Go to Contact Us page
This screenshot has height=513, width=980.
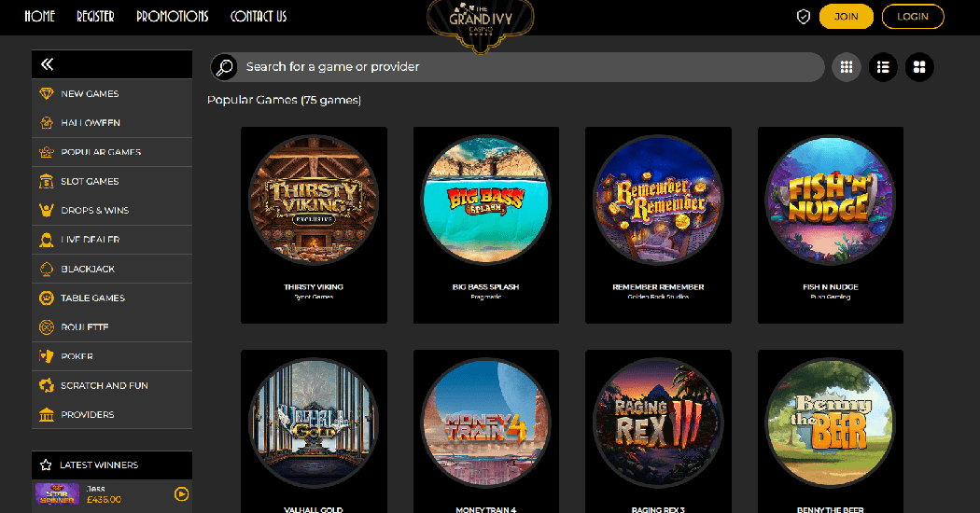pos(259,16)
